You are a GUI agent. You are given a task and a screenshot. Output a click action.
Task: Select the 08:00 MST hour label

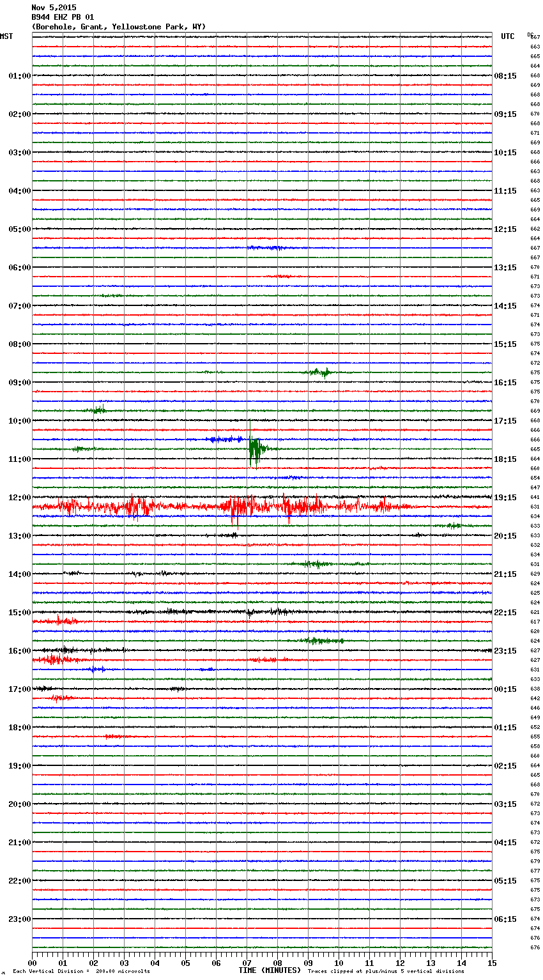(19, 344)
